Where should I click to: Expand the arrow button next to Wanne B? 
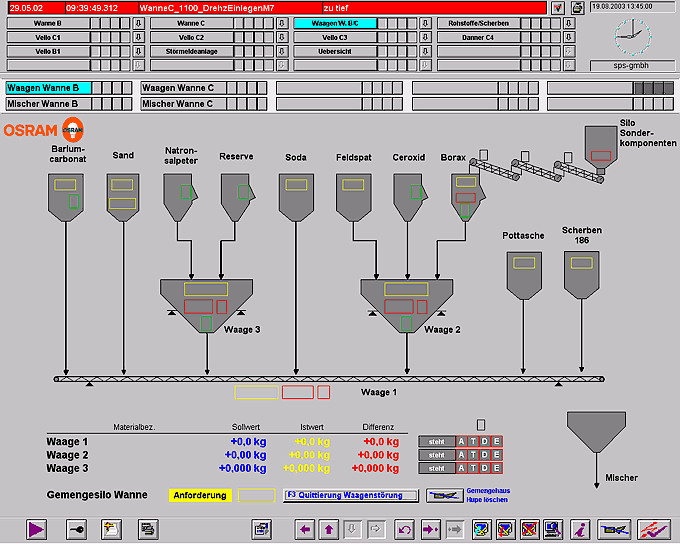138,23
